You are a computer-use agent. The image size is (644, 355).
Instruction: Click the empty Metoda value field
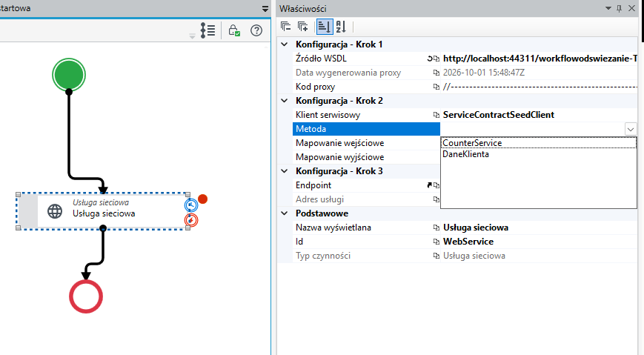pyautogui.click(x=533, y=129)
